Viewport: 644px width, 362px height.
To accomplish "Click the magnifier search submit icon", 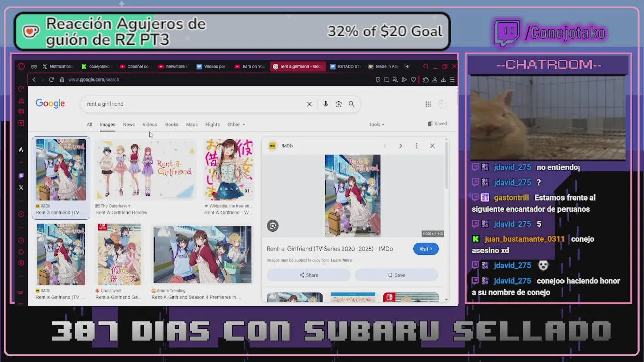I will coord(352,104).
